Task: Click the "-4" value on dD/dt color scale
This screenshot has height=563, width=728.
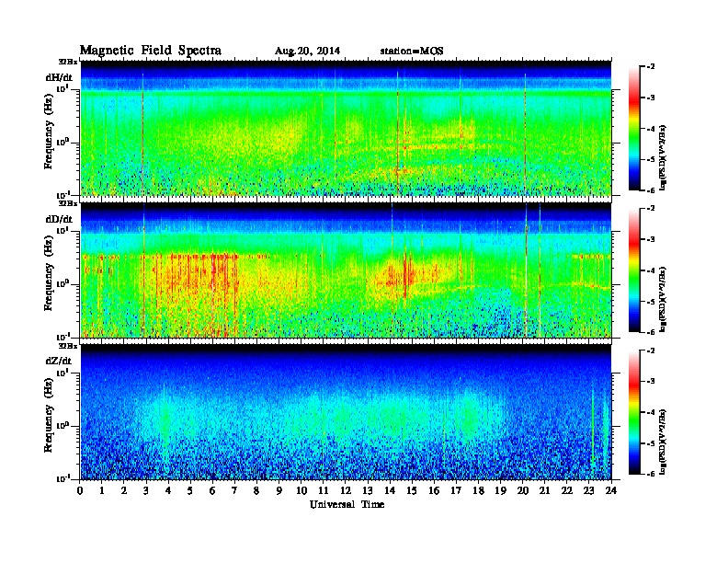Action: tap(651, 270)
